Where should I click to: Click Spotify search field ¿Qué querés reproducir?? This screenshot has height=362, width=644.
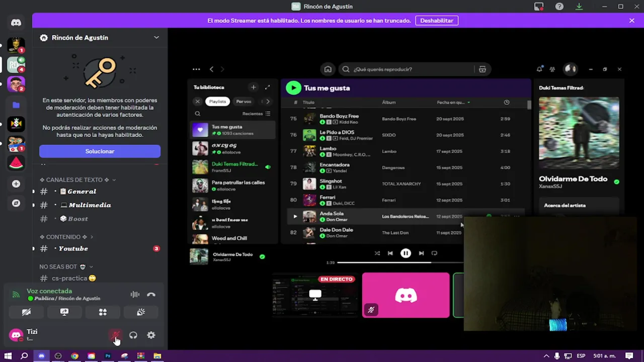tap(408, 69)
